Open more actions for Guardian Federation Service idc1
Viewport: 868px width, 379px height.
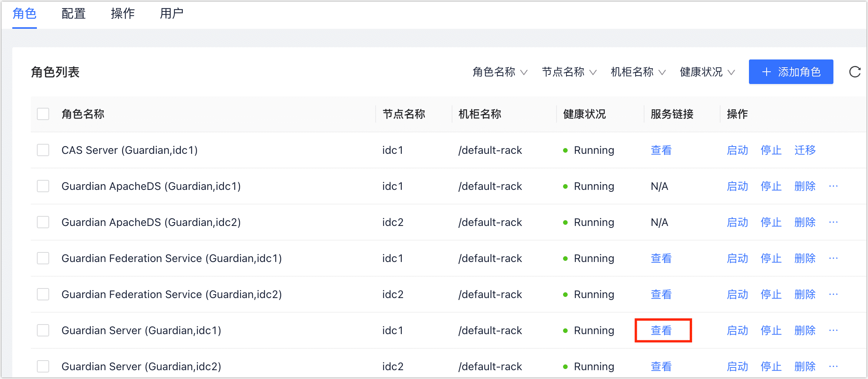click(x=833, y=258)
